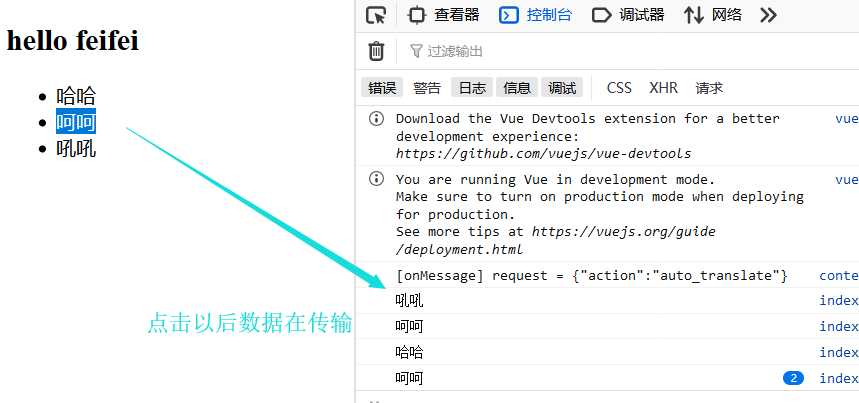Open vue source link of Devtools message
This screenshot has height=403, width=859.
847,118
